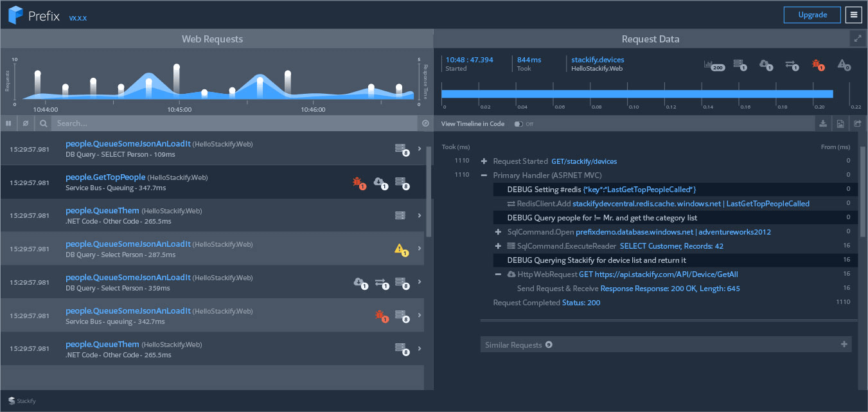Click the GET/stackify/devices link
868x412 pixels.
[x=584, y=161]
